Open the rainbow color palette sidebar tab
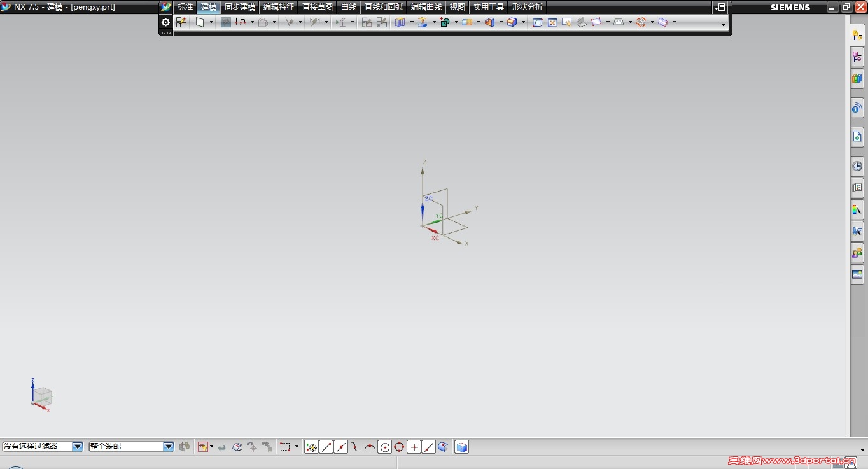Image resolution: width=868 pixels, height=469 pixels. tap(857, 209)
